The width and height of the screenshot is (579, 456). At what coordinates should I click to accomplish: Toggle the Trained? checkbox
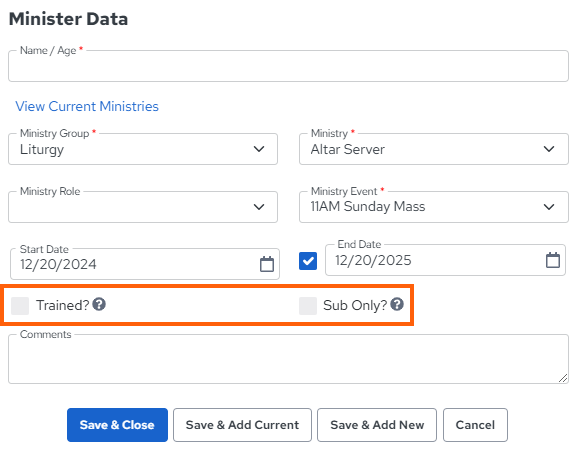coord(20,306)
